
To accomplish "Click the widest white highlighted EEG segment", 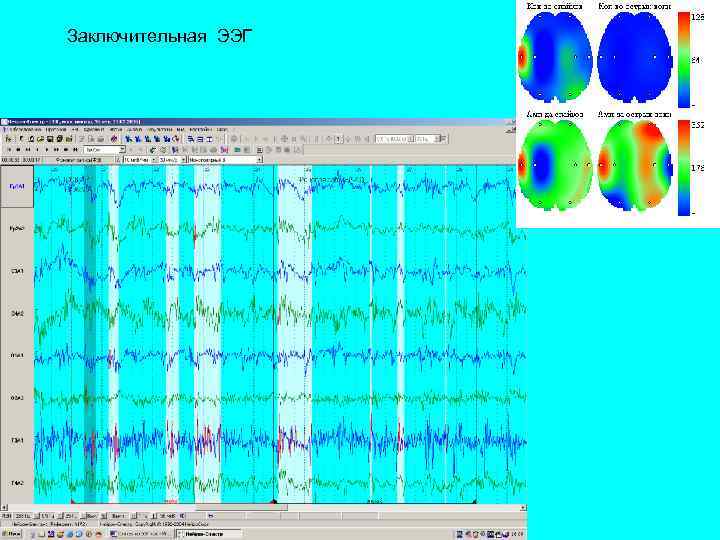I will pyautogui.click(x=294, y=334).
